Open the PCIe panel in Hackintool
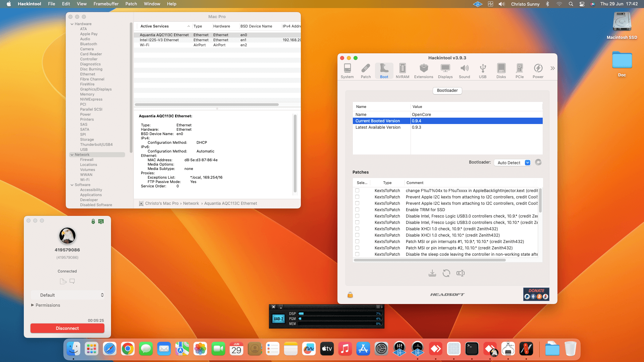Viewport: 644px width, 362px height. tap(520, 70)
